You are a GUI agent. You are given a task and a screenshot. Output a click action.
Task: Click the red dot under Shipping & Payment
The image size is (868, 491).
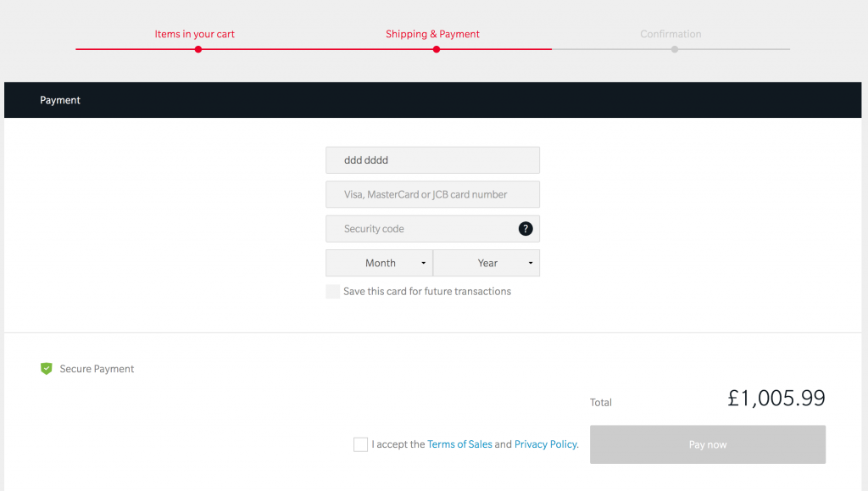[436, 49]
